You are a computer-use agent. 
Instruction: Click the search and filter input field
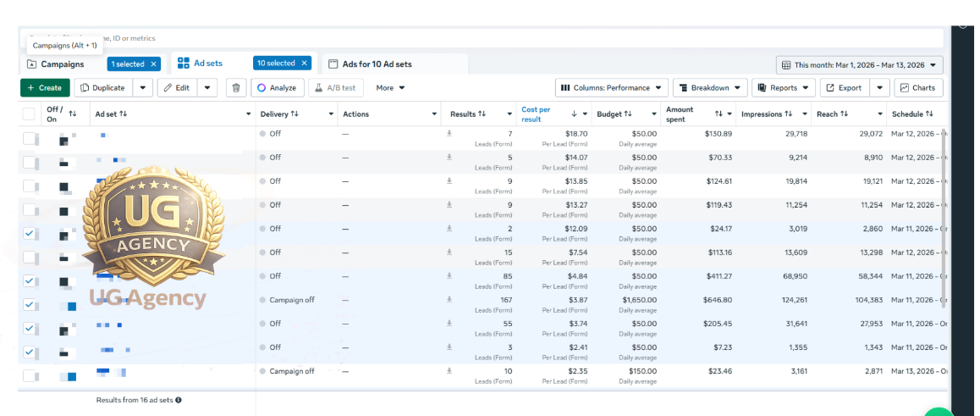click(x=482, y=38)
